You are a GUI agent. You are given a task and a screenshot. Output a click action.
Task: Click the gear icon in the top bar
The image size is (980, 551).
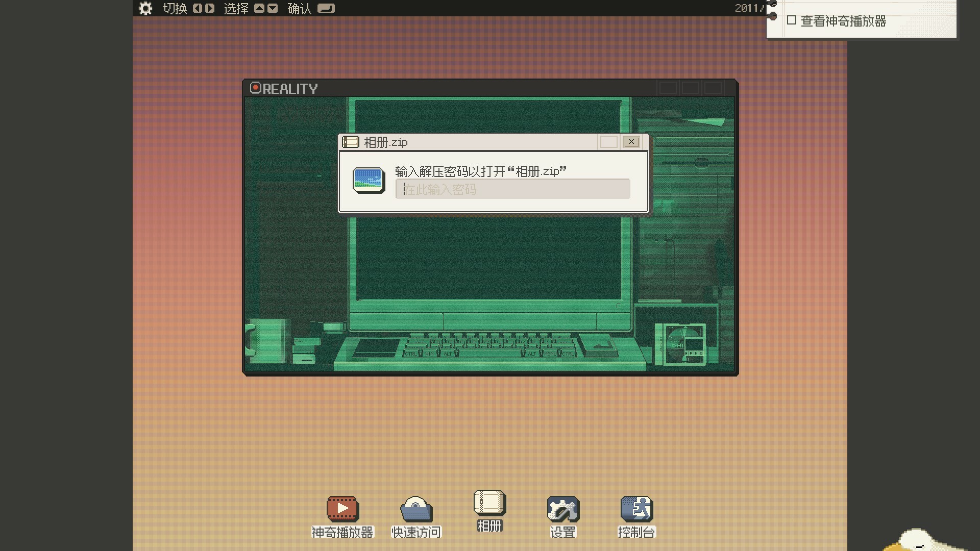[145, 8]
